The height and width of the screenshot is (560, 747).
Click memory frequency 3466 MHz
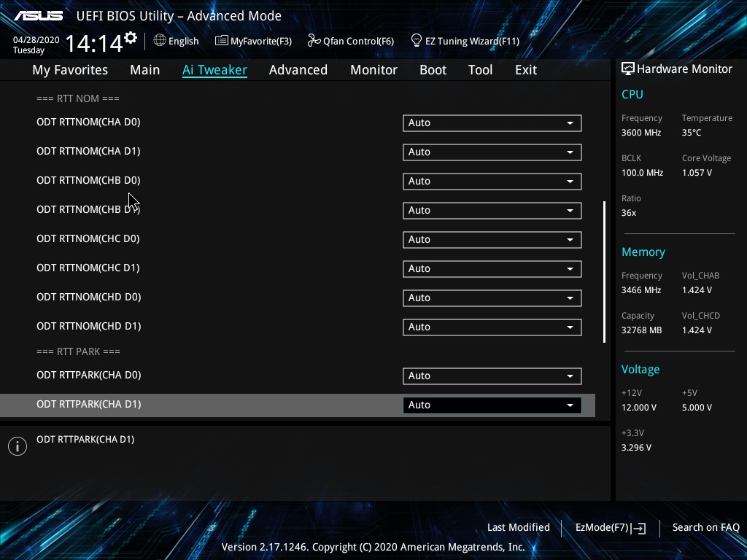click(641, 290)
